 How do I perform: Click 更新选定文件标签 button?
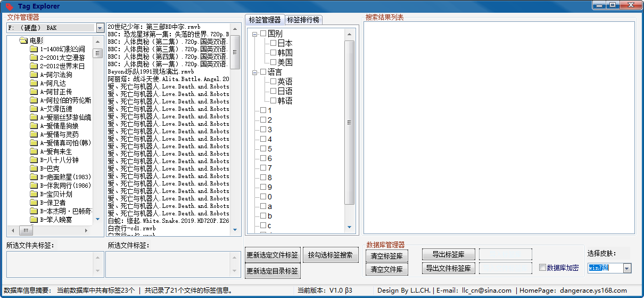click(273, 255)
